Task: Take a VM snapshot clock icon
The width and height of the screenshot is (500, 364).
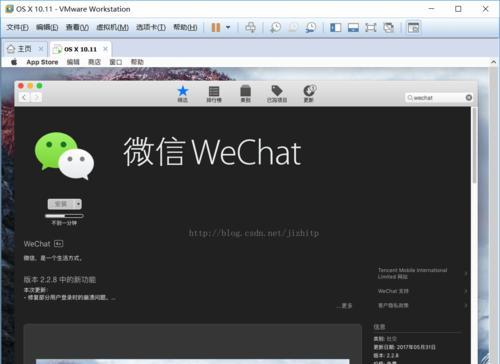Action: tap(275, 27)
